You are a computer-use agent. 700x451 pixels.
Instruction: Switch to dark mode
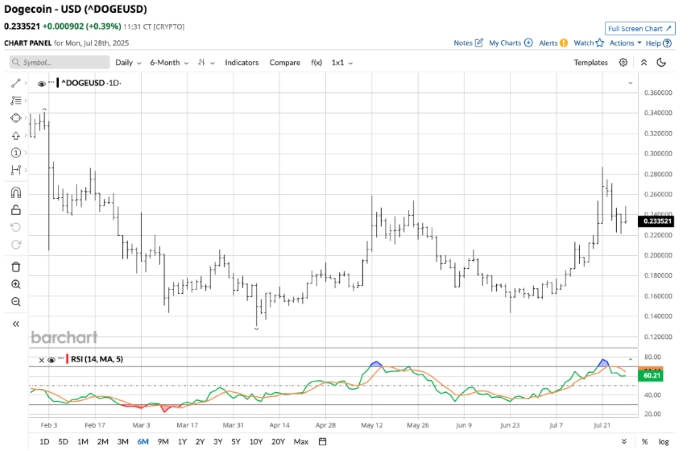[x=661, y=63]
